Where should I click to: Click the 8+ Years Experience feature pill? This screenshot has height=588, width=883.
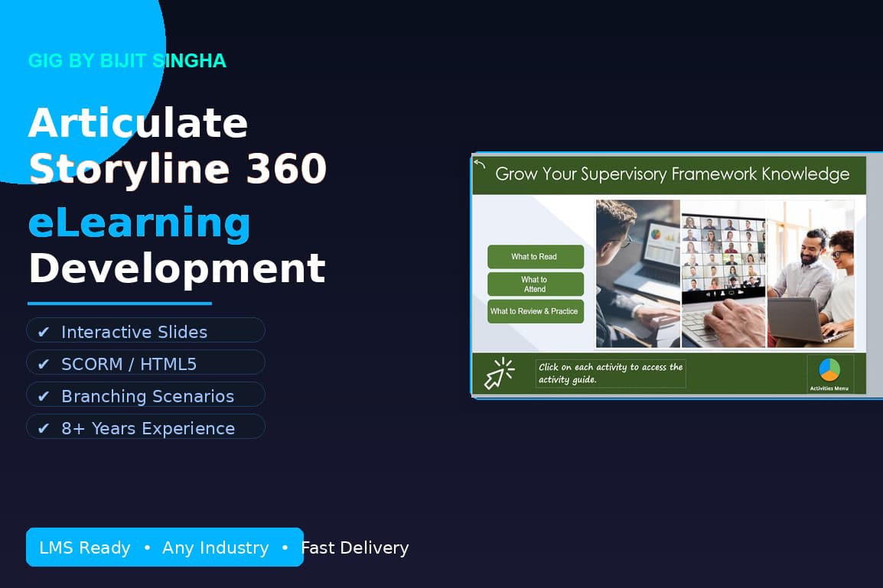pyautogui.click(x=146, y=427)
